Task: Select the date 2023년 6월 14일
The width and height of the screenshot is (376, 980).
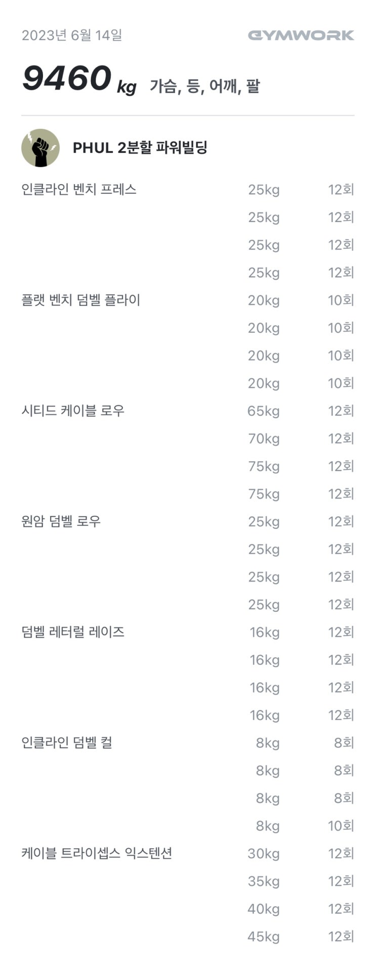Action: click(72, 35)
